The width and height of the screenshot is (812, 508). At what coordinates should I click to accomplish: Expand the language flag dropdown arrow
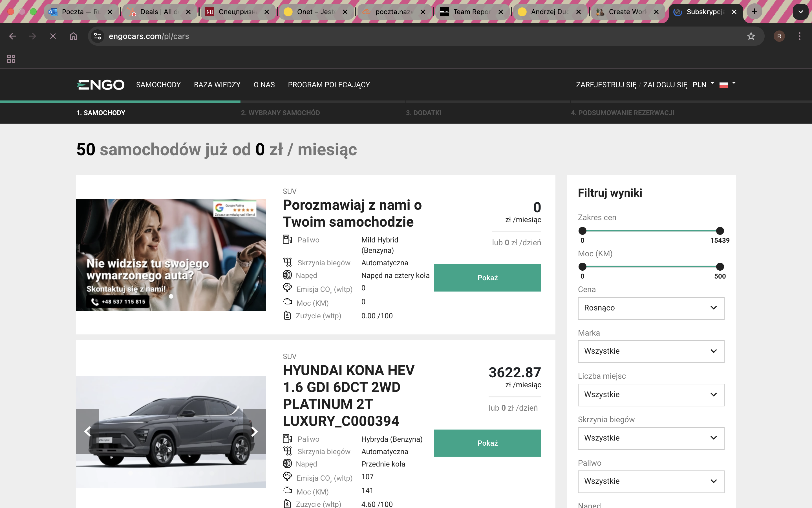pyautogui.click(x=734, y=83)
